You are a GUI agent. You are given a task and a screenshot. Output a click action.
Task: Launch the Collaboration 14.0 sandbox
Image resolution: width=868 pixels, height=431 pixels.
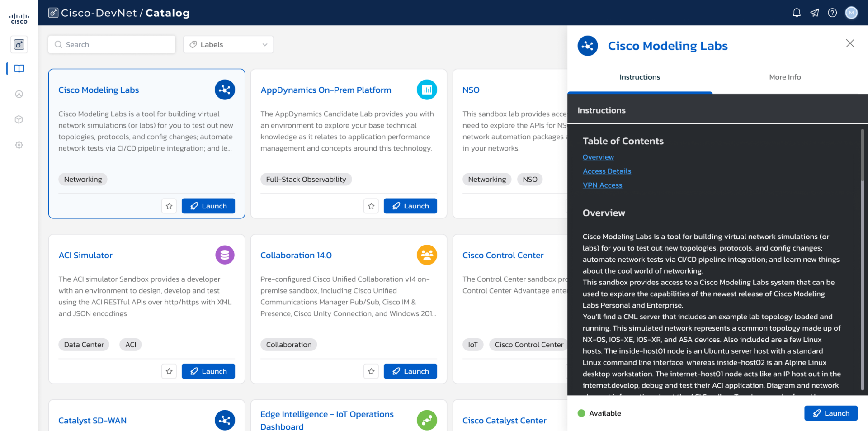[410, 371]
